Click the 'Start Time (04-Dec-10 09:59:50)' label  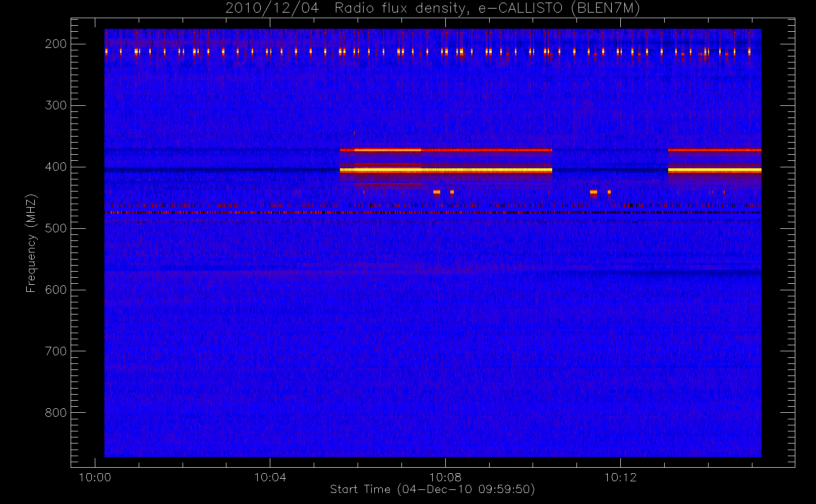point(432,489)
